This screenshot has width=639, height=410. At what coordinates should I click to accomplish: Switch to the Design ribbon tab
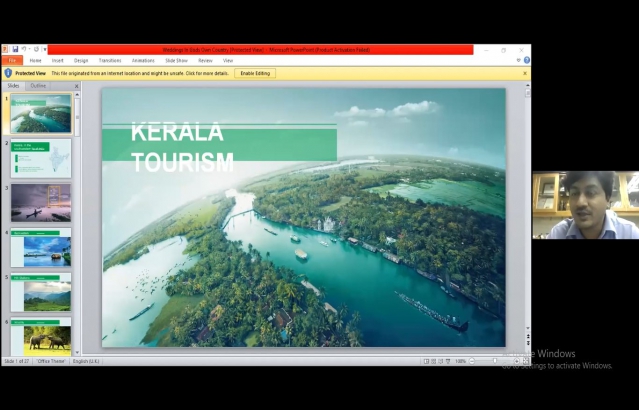click(x=81, y=61)
